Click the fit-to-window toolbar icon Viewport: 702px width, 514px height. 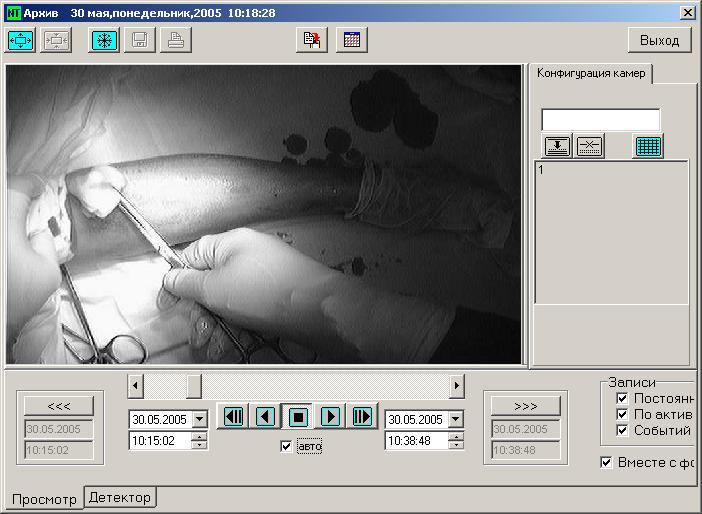(x=21, y=41)
